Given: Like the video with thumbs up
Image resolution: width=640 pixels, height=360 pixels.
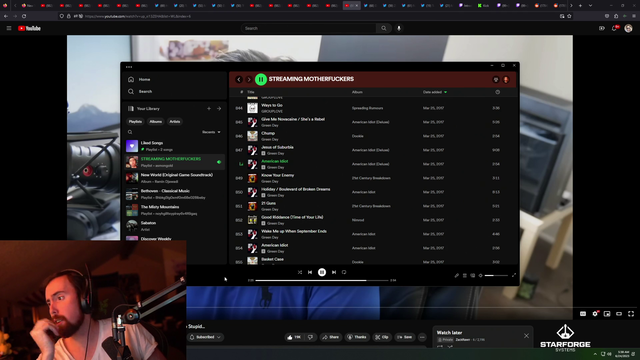Looking at the screenshot, I should pyautogui.click(x=295, y=337).
